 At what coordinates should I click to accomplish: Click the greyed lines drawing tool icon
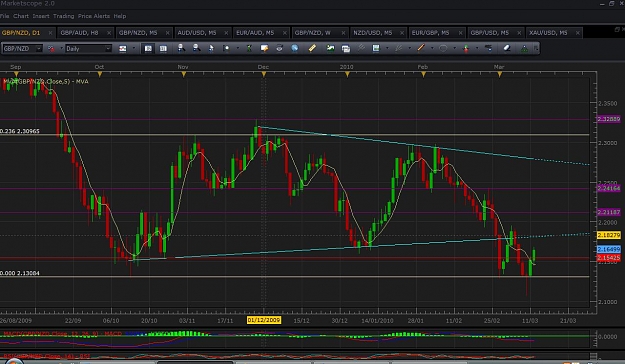click(x=399, y=48)
